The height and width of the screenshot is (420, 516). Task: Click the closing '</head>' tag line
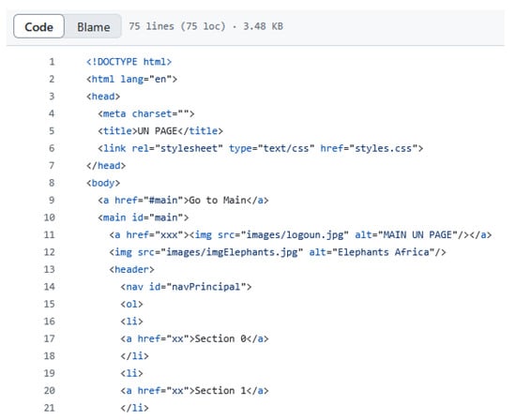pos(106,165)
